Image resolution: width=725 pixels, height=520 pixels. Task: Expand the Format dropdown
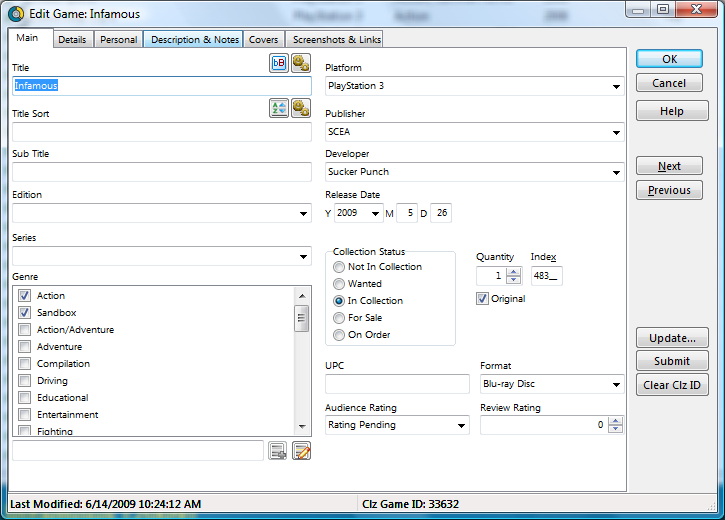coord(616,385)
